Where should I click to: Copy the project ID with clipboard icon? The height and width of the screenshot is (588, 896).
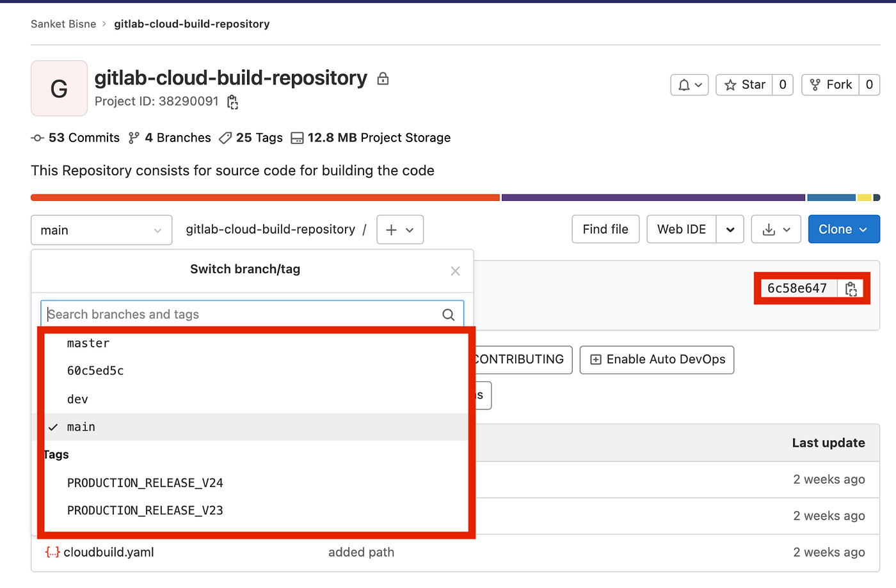233,102
